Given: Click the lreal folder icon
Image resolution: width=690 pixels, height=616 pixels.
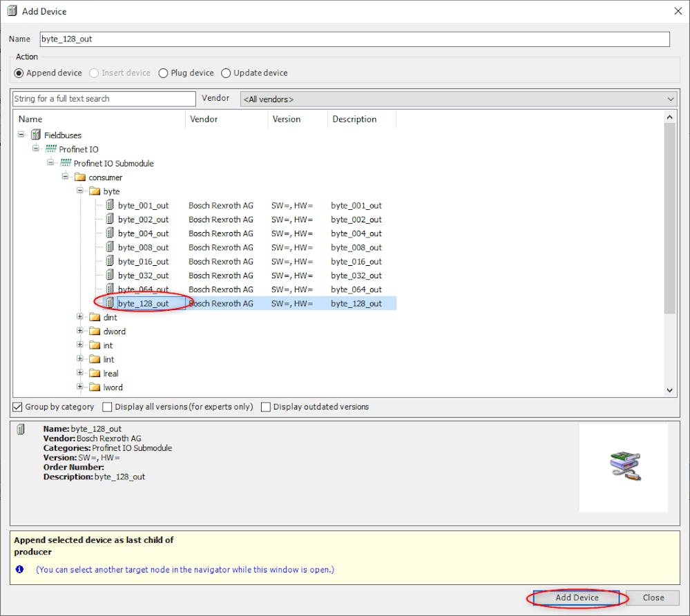Looking at the screenshot, I should [95, 373].
